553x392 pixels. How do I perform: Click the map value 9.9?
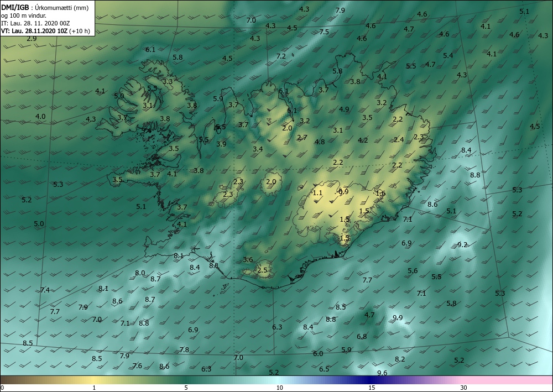pos(398,318)
